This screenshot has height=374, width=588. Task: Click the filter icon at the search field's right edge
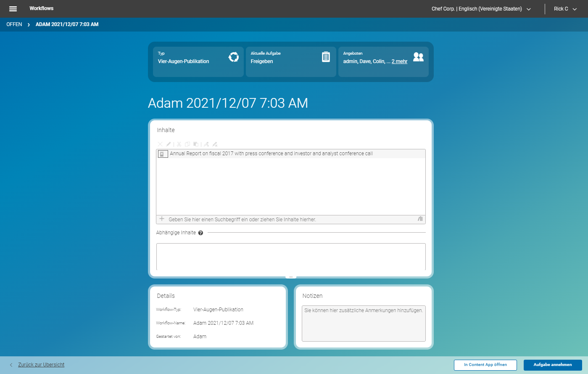[x=419, y=219]
